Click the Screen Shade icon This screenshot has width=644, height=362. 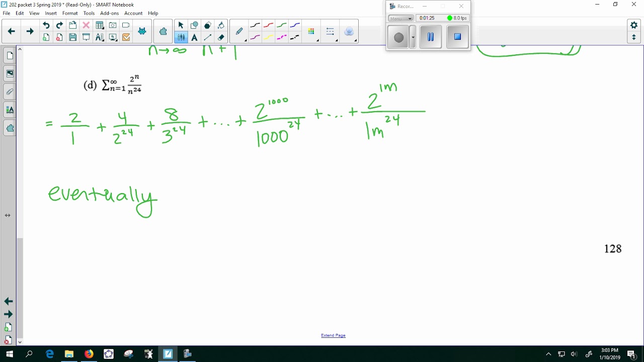pos(86,37)
